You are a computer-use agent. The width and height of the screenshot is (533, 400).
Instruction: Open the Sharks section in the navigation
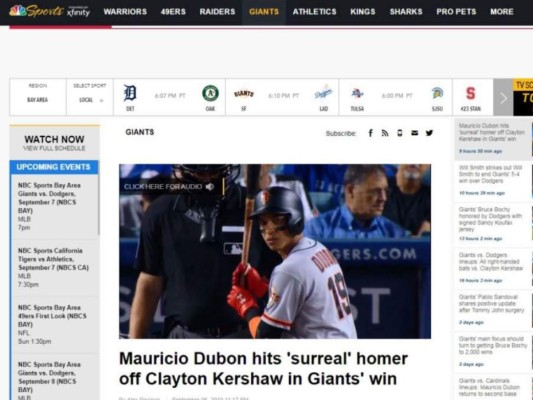pos(406,12)
